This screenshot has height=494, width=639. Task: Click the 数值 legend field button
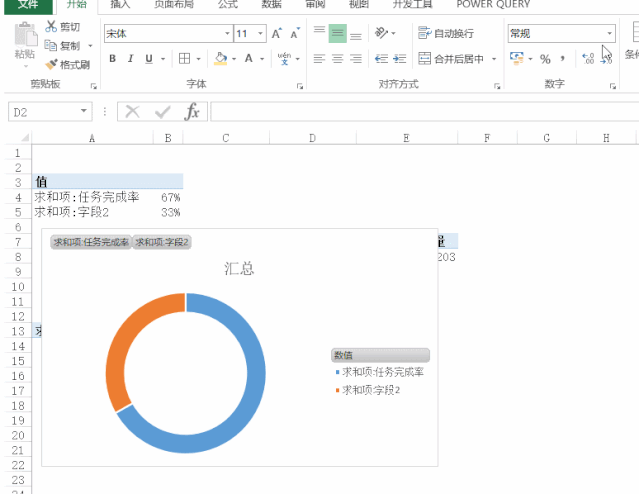point(380,355)
